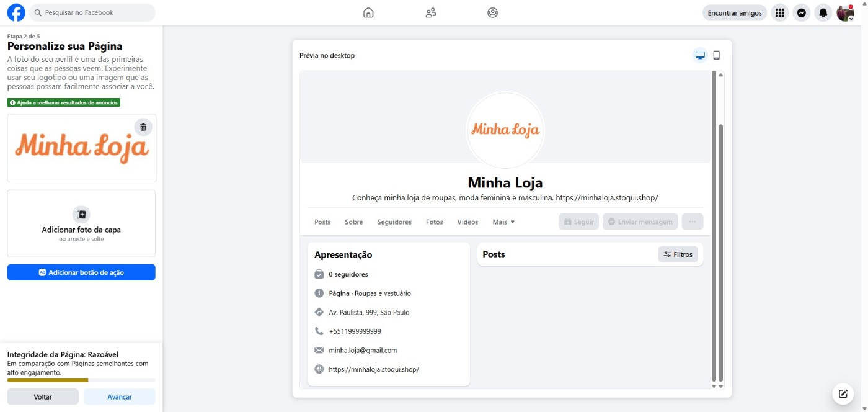Select the Sobre tab
Viewport: 868px width, 412px height.
[354, 222]
